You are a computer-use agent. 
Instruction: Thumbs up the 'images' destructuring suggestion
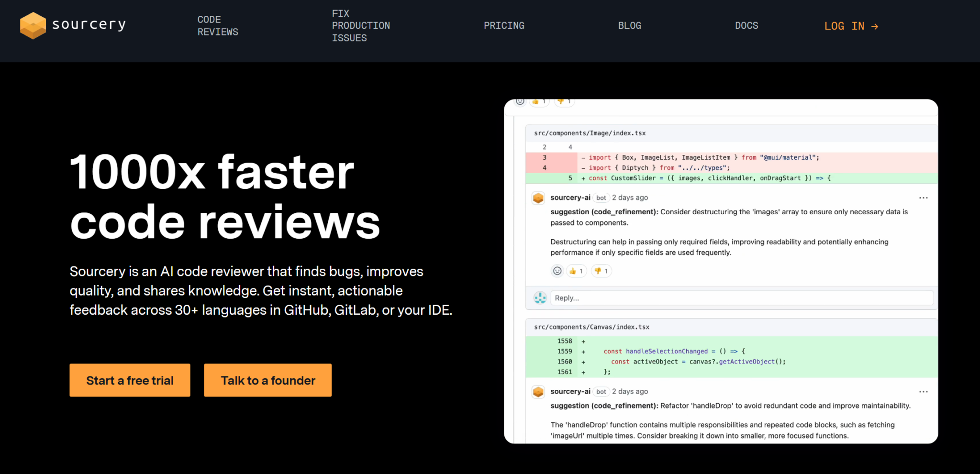click(576, 271)
